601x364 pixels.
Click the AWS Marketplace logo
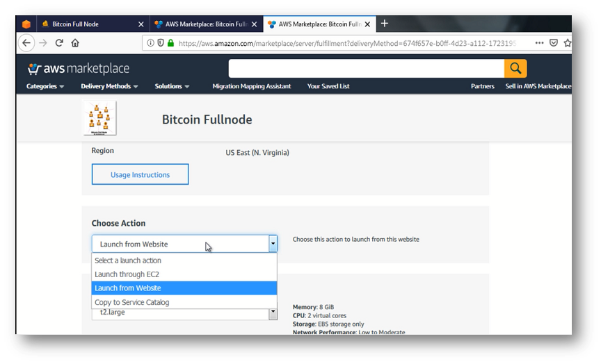pyautogui.click(x=79, y=69)
